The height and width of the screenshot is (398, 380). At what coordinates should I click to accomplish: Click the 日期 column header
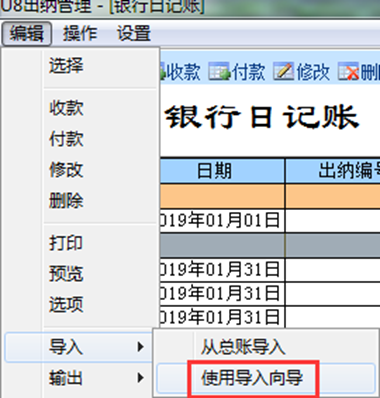click(222, 171)
